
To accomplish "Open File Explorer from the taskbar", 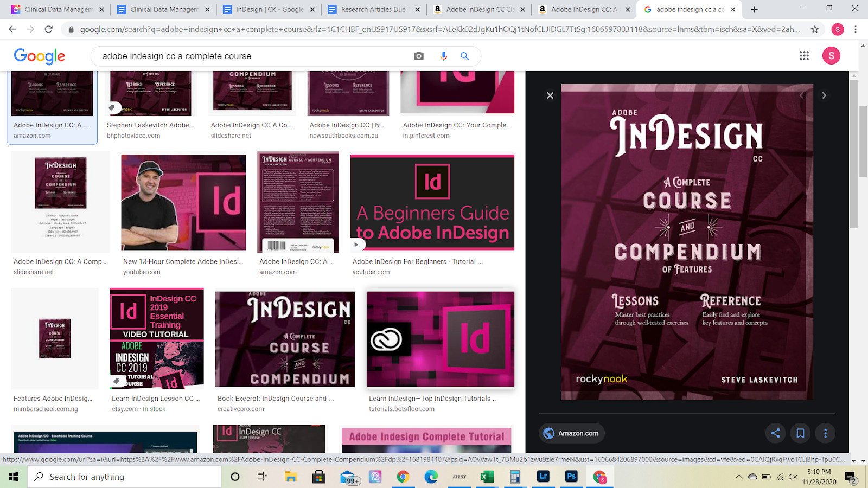I will 291,477.
